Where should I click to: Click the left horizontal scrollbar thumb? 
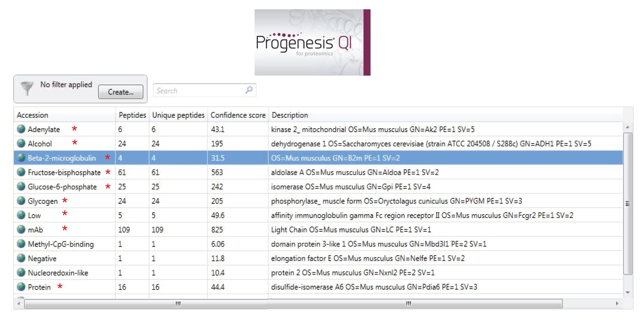coord(146,304)
